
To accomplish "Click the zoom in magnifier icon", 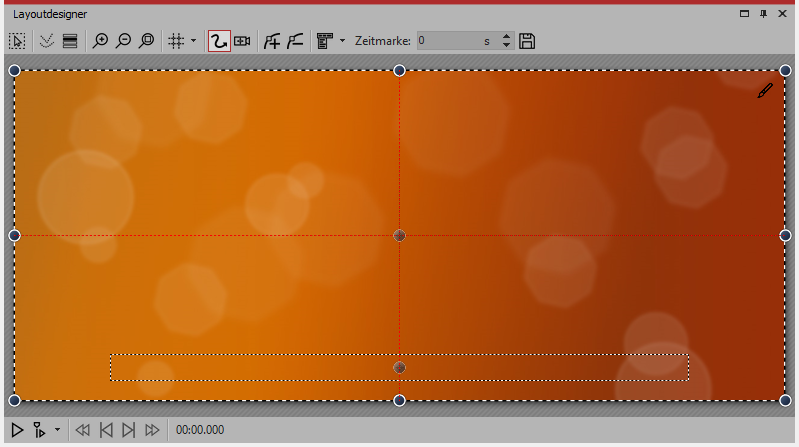I will (100, 41).
